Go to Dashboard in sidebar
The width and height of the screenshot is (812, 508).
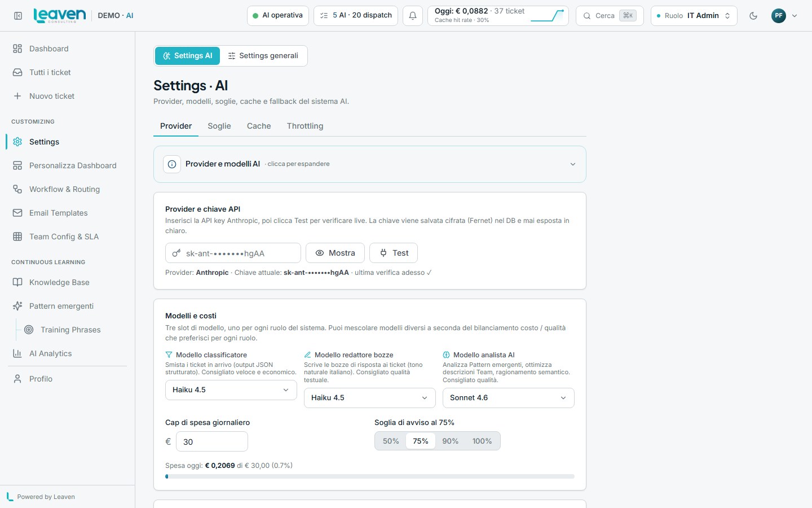68,49
